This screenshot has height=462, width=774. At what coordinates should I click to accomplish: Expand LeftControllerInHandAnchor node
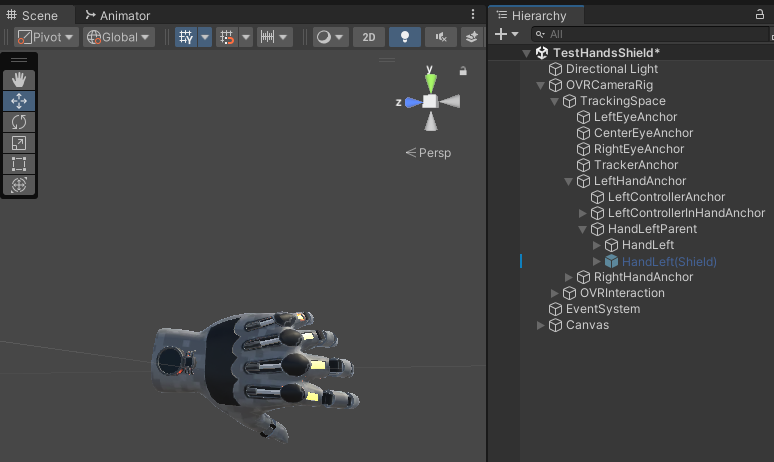(x=582, y=213)
